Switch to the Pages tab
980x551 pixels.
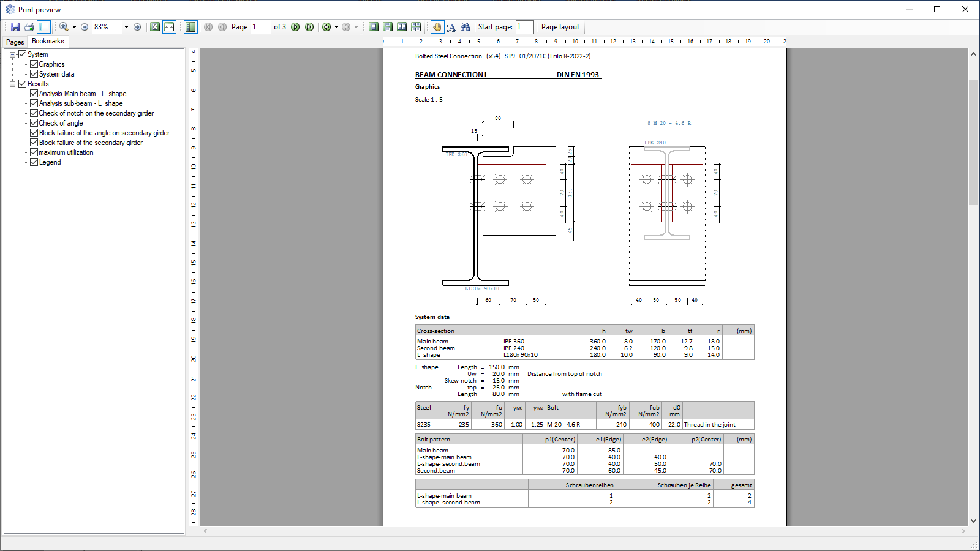[15, 42]
